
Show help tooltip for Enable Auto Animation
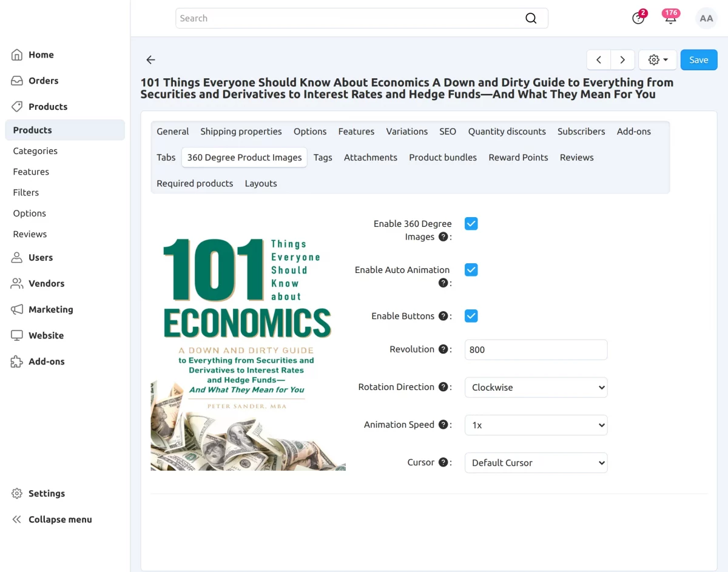click(x=443, y=283)
